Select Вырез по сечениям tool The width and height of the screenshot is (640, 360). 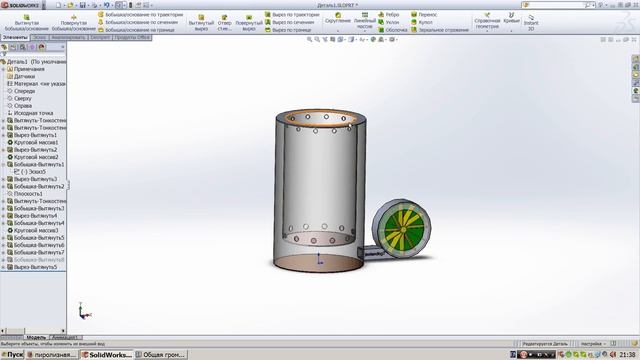click(290, 22)
